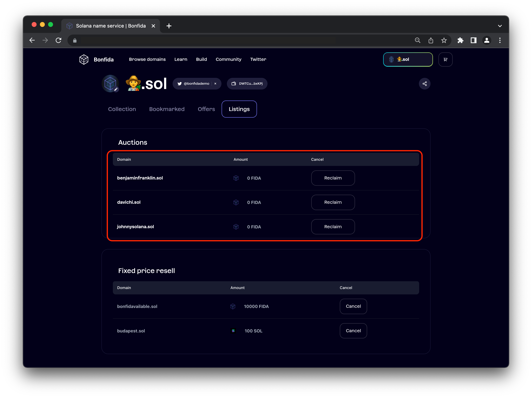Reclaim davichi.sol
532x398 pixels.
pyautogui.click(x=333, y=202)
